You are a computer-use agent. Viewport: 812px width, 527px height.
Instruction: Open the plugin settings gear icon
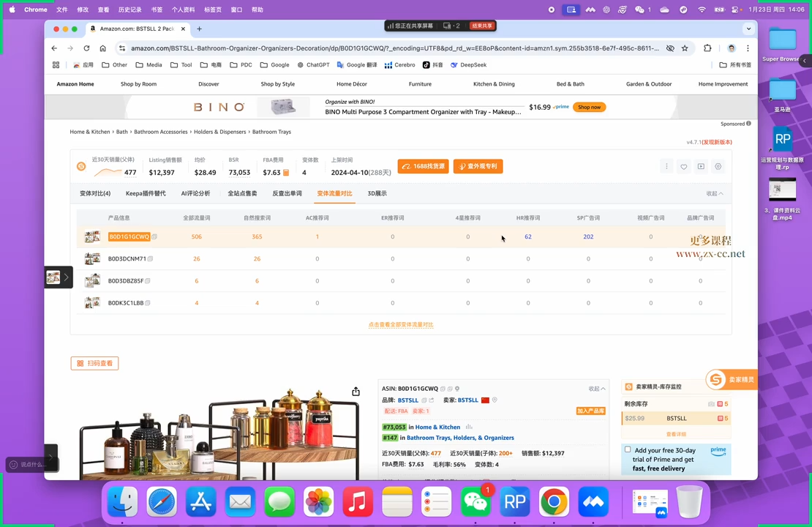point(718,167)
